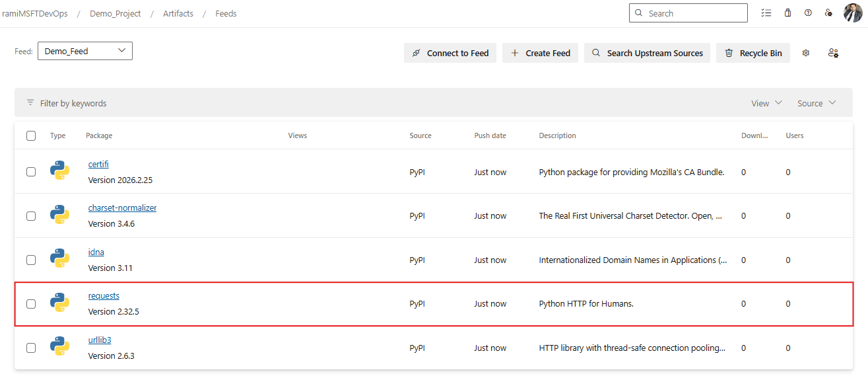Click the Python icon for certifi package

pos(59,171)
